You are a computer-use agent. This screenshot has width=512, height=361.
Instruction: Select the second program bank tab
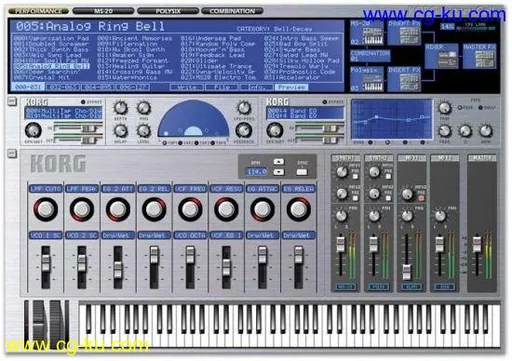pos(63,87)
